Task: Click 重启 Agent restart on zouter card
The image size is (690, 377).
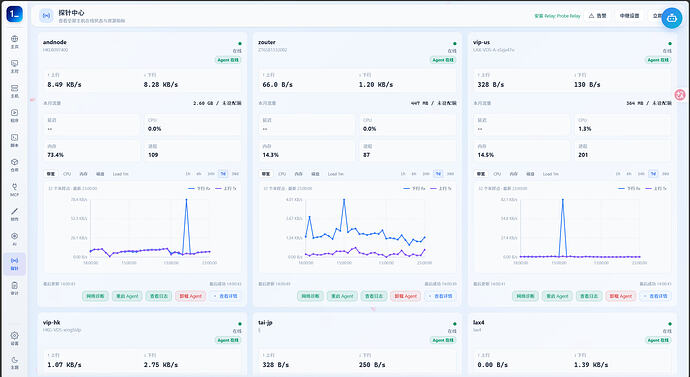Action: [x=342, y=296]
